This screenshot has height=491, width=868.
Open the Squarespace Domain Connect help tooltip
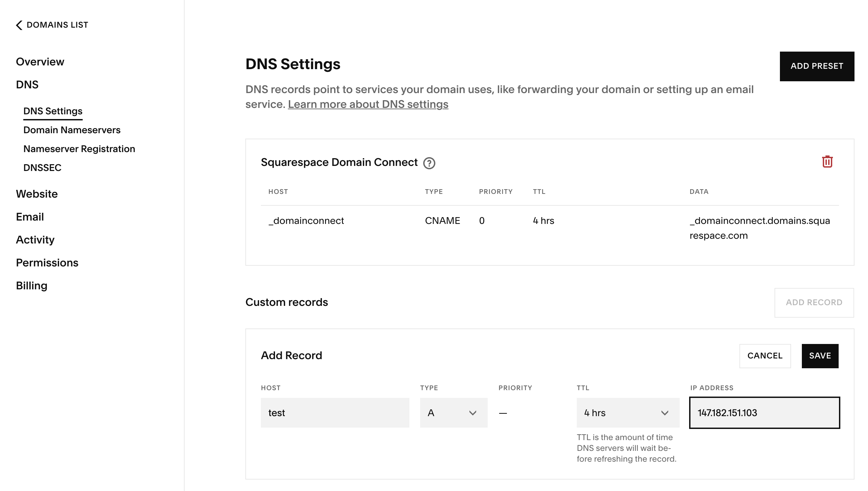(429, 163)
